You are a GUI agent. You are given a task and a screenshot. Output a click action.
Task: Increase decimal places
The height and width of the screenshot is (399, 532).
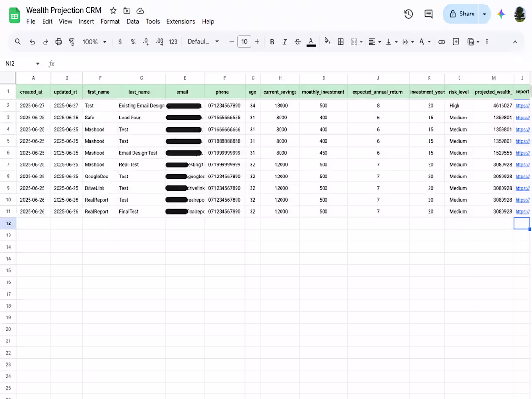(x=160, y=42)
